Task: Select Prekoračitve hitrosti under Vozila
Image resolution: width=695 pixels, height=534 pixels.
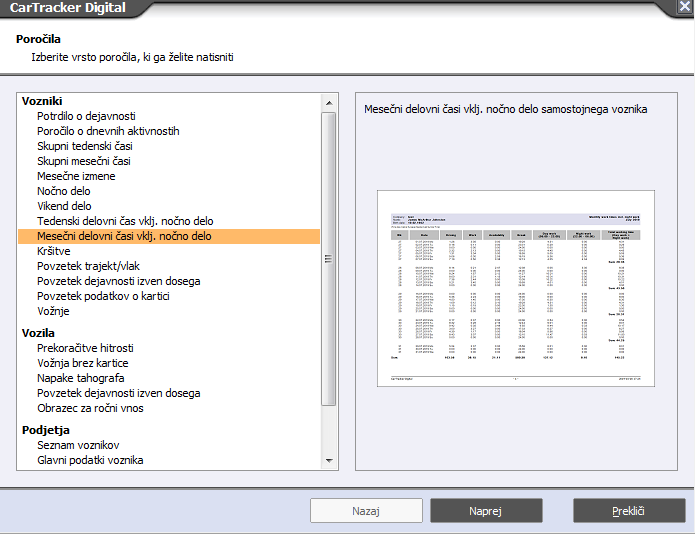Action: [85, 348]
